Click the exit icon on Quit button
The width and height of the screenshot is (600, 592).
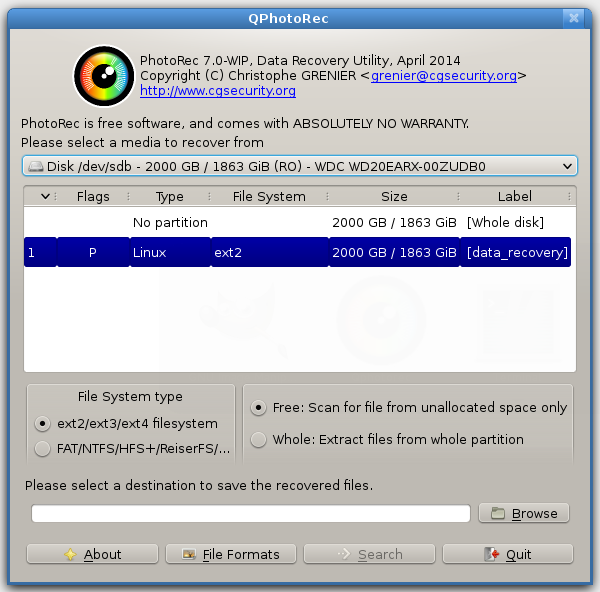[491, 554]
